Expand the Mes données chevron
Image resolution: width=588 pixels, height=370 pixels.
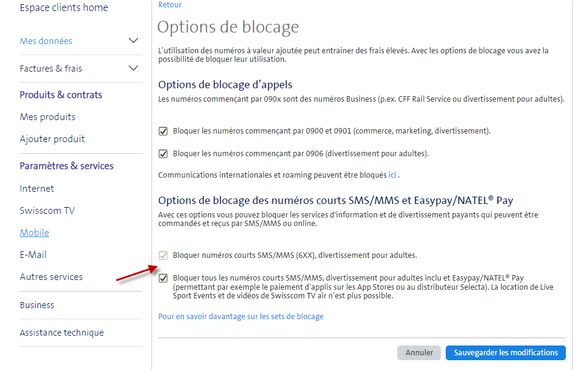coord(133,41)
